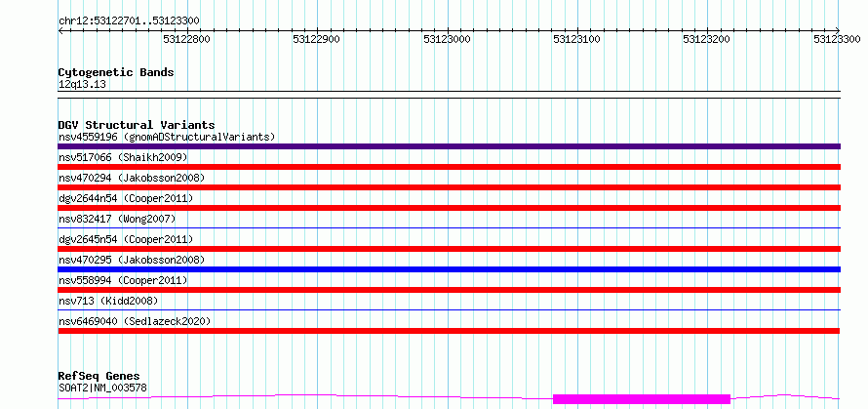
Task: Click the DGV Structural Variants track title
Action: [137, 125]
